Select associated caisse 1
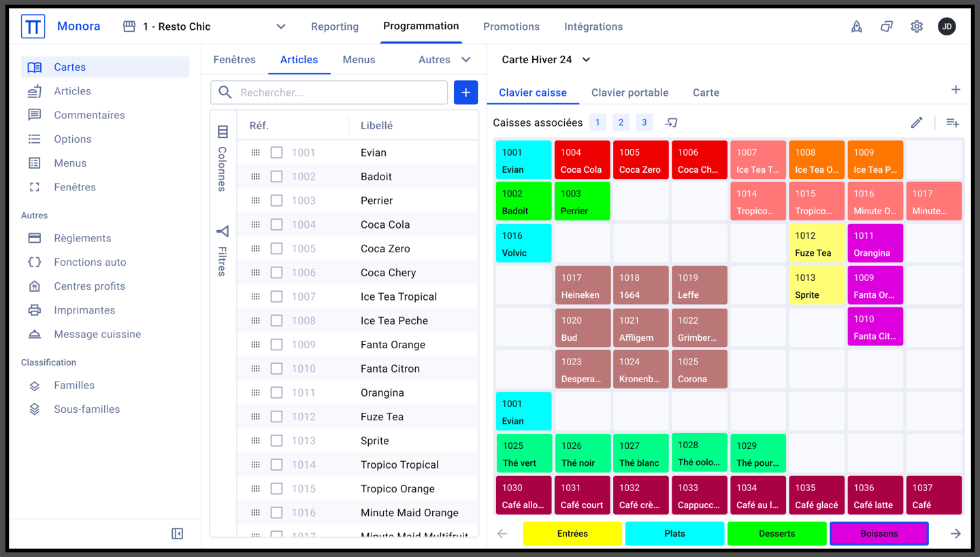Screen dimensions: 980x557 pos(598,123)
